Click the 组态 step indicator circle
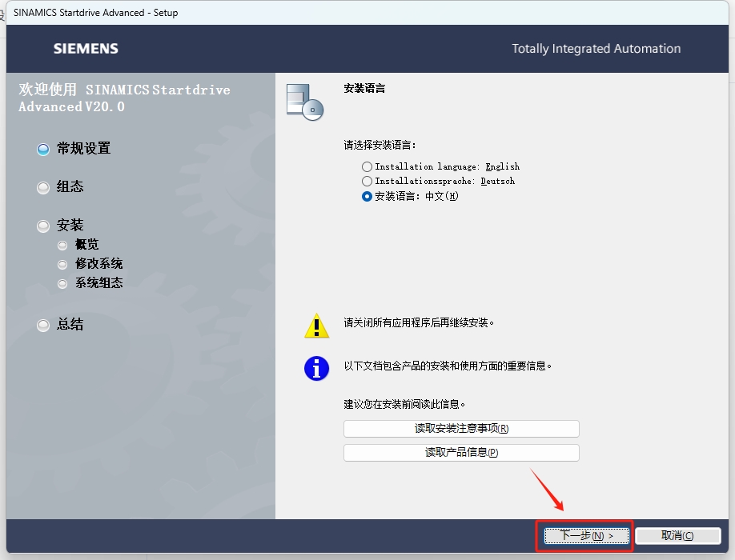Image resolution: width=735 pixels, height=560 pixels. click(x=42, y=187)
